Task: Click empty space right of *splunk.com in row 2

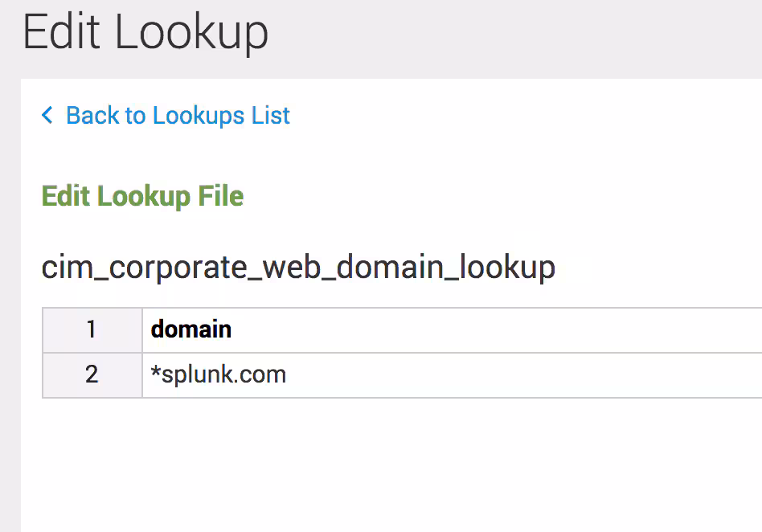Action: (x=522, y=374)
